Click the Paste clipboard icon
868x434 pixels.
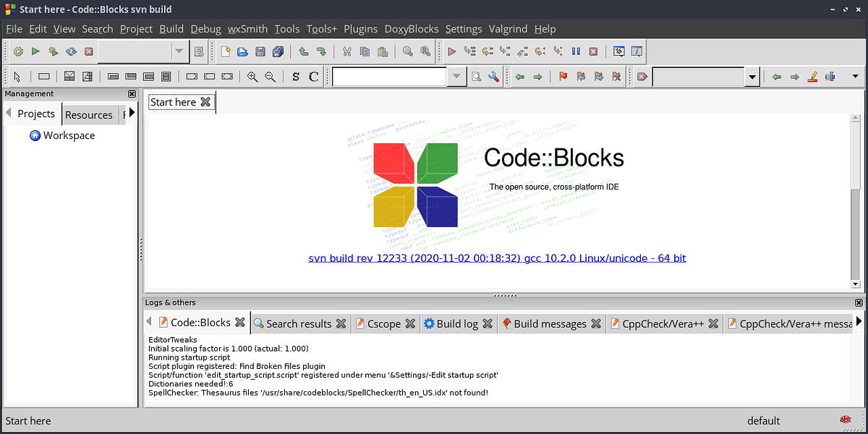[x=383, y=51]
